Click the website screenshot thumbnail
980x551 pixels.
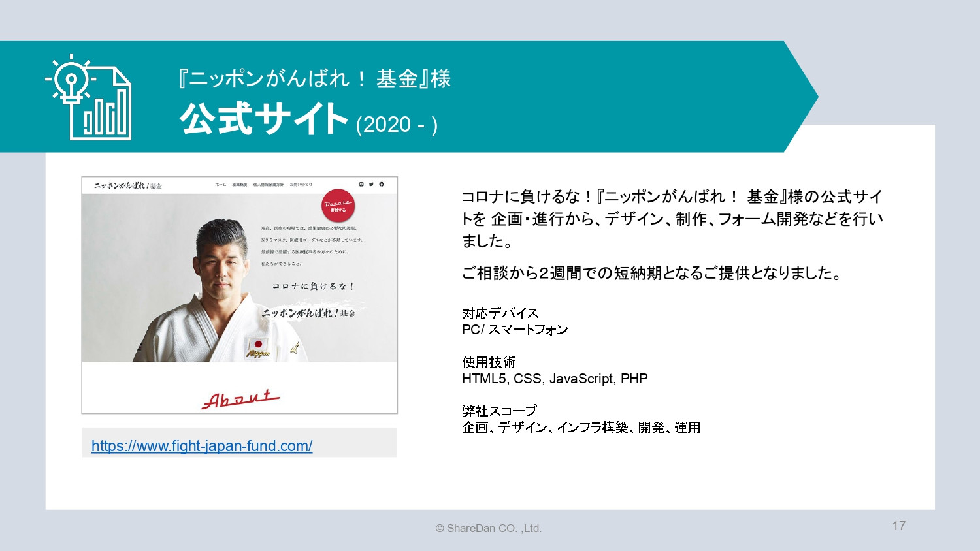(x=238, y=294)
